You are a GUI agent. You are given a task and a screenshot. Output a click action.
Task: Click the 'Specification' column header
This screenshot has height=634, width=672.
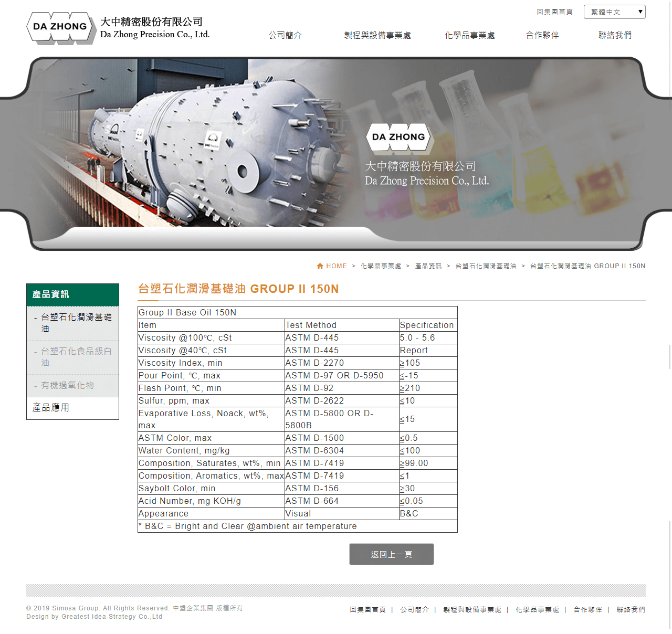pos(428,325)
